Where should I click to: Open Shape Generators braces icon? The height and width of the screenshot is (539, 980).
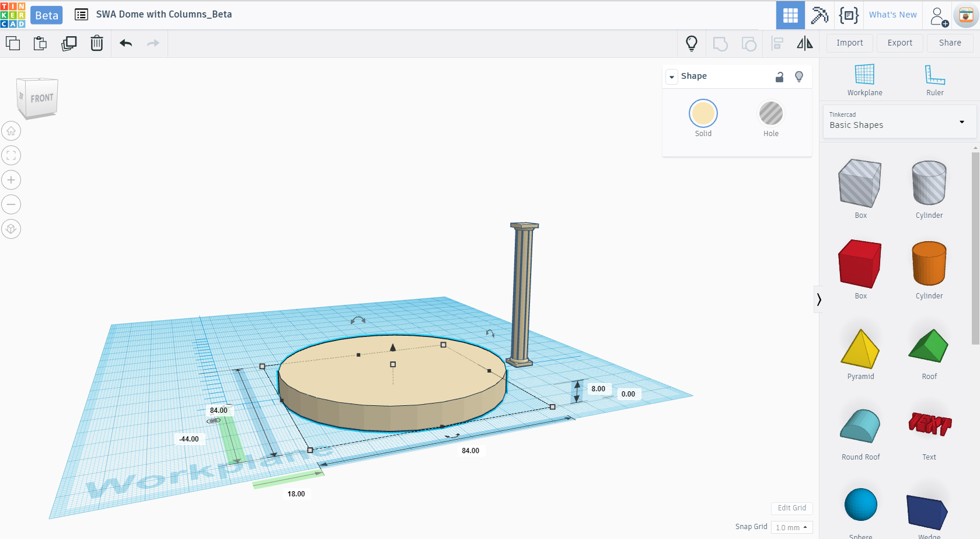tap(849, 15)
